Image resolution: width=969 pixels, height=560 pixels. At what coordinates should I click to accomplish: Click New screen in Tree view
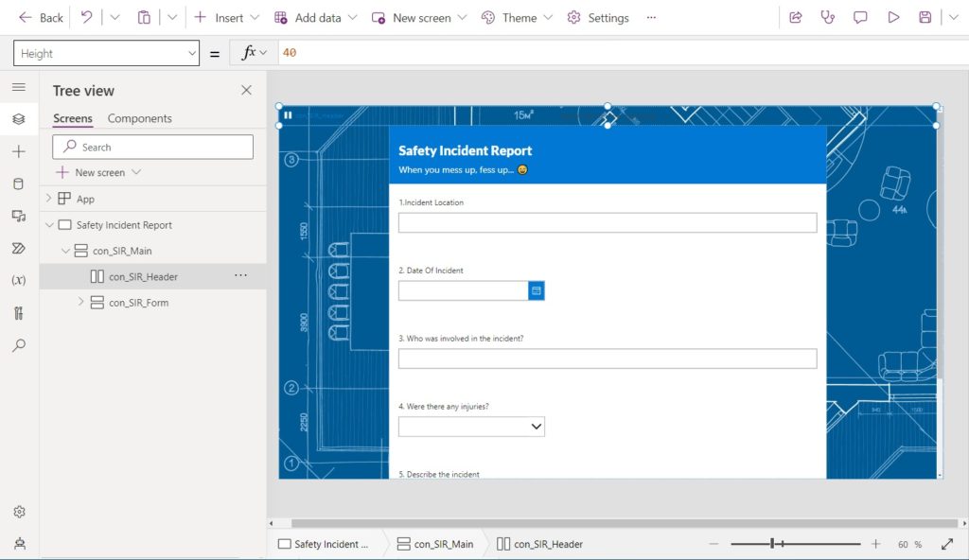[x=98, y=172]
